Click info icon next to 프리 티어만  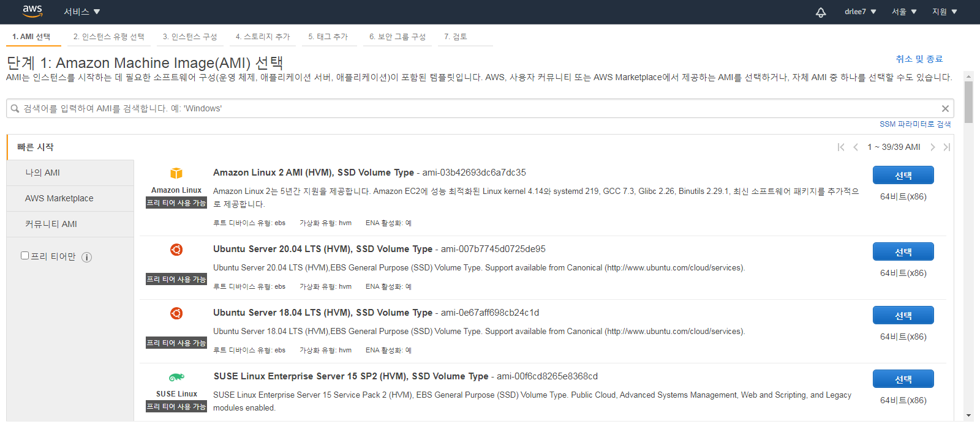87,257
